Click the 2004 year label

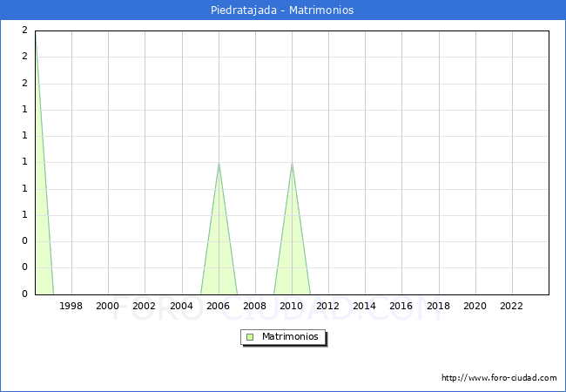181,306
